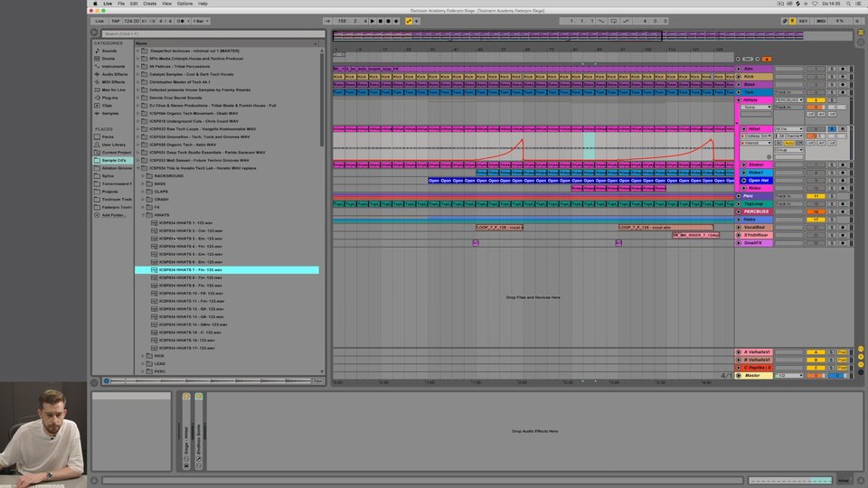Start playback with the Play button
The image size is (868, 488).
373,21
